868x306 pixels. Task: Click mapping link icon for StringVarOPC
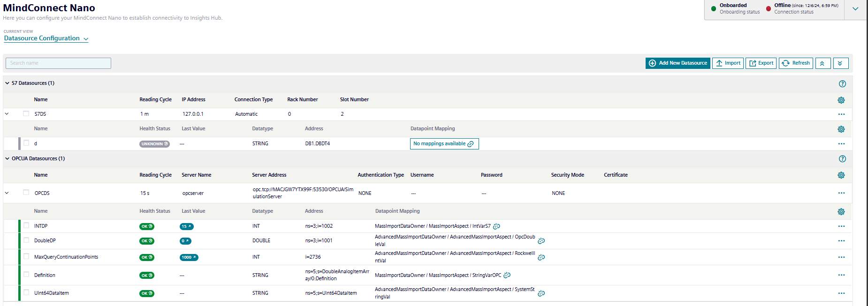507,275
